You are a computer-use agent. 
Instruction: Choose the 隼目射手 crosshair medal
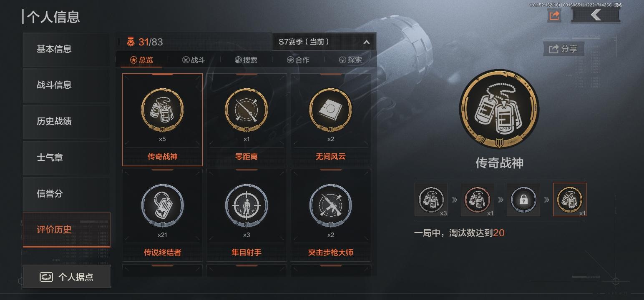[x=247, y=215]
